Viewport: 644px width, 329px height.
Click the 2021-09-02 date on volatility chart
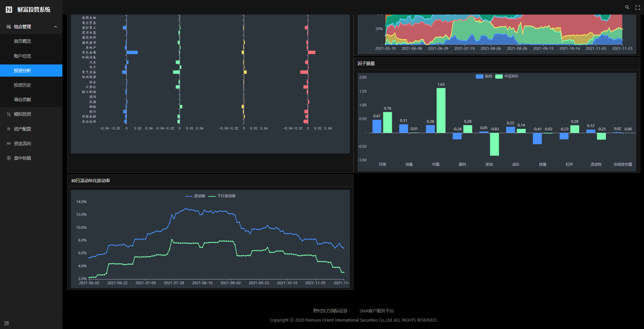pos(230,283)
